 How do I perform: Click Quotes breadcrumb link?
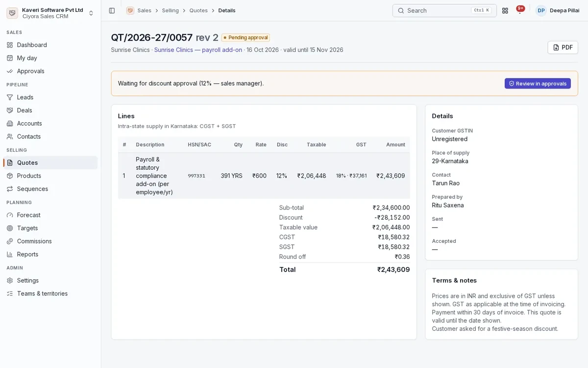198,10
